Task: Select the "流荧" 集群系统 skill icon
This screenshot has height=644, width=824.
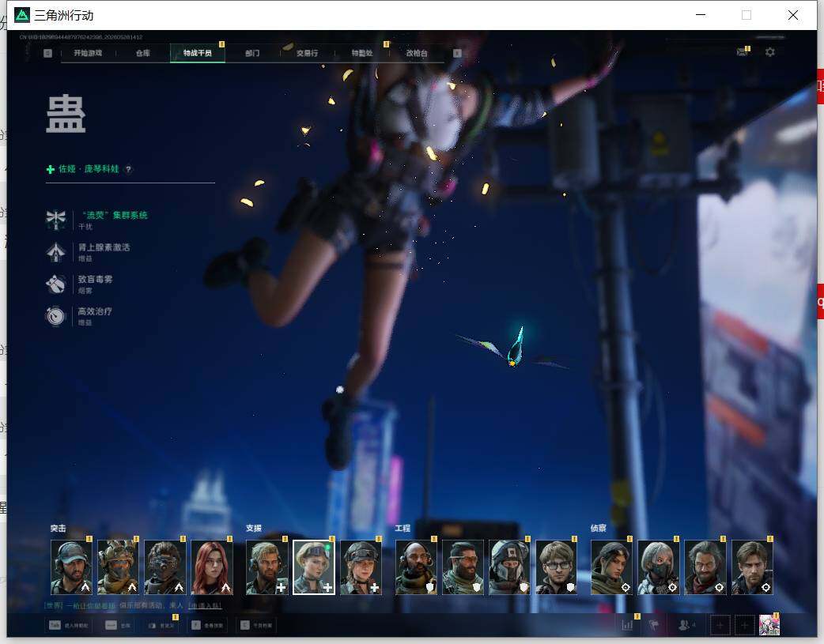Action: pos(55,220)
